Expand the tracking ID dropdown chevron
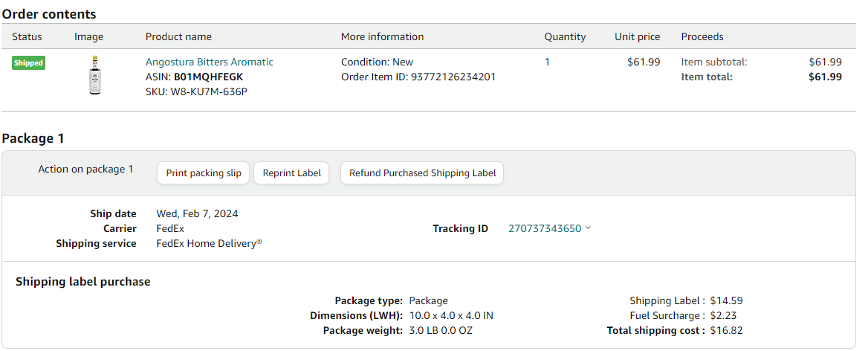The image size is (868, 351). pos(588,228)
